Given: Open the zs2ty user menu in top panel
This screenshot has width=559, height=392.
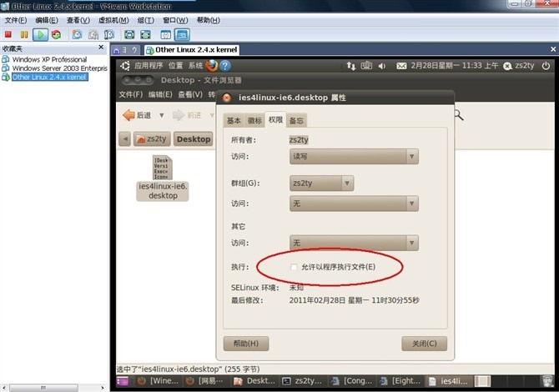Looking at the screenshot, I should (519, 66).
